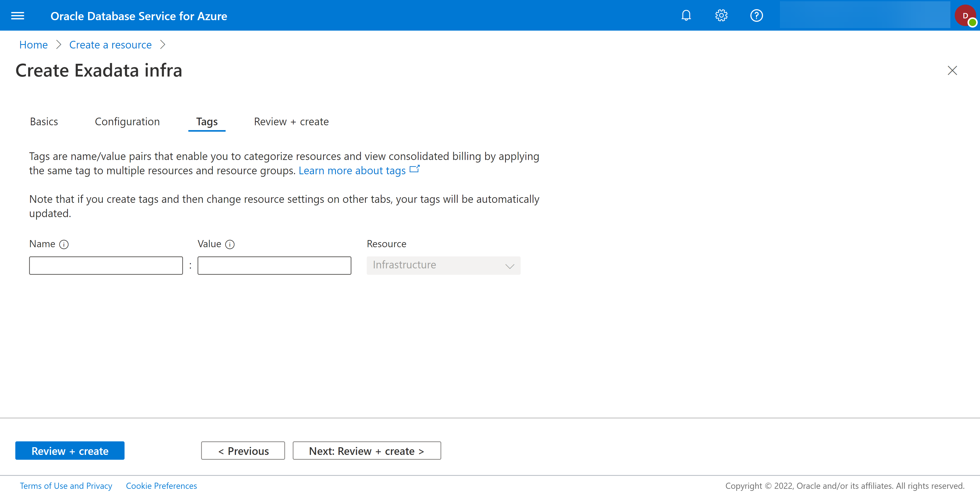Screen dimensions: 980x498
Task: Open Cookie Preferences link
Action: tap(161, 486)
